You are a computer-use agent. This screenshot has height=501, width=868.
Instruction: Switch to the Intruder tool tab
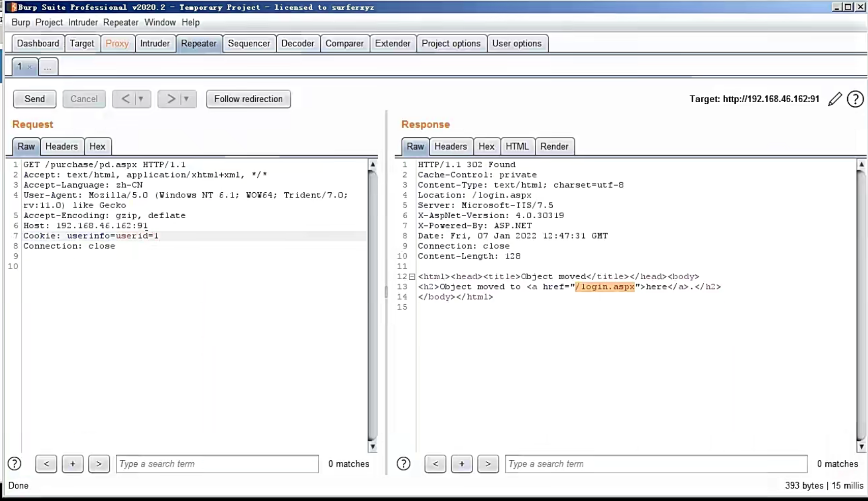(x=155, y=43)
